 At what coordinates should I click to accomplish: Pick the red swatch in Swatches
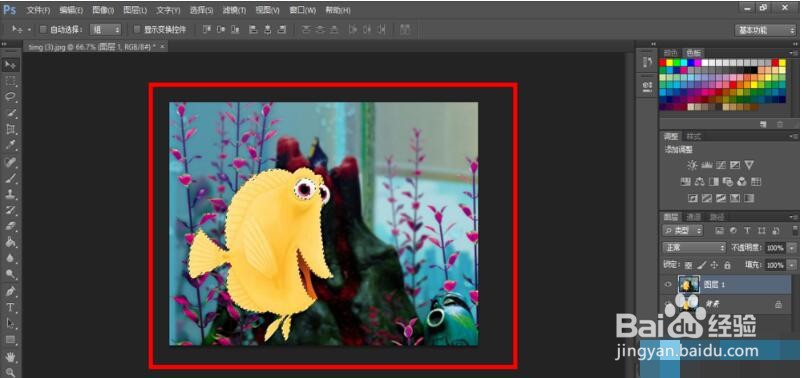pos(662,63)
